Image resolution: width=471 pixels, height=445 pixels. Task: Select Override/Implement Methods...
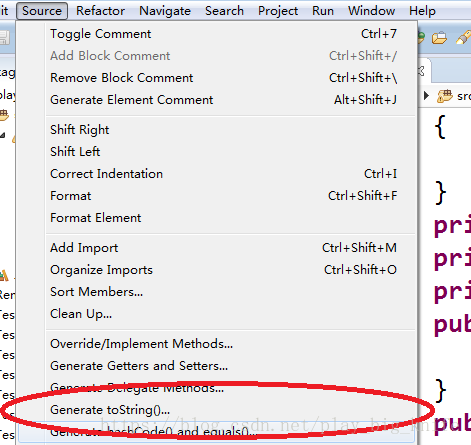217,344
